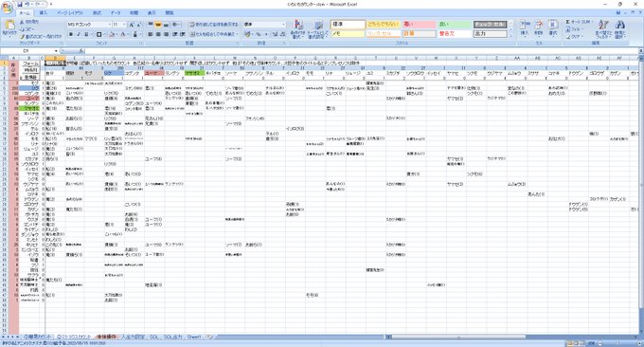The height and width of the screenshot is (347, 644).
Task: Click the Center horizontal alignment icon
Action: point(158,34)
